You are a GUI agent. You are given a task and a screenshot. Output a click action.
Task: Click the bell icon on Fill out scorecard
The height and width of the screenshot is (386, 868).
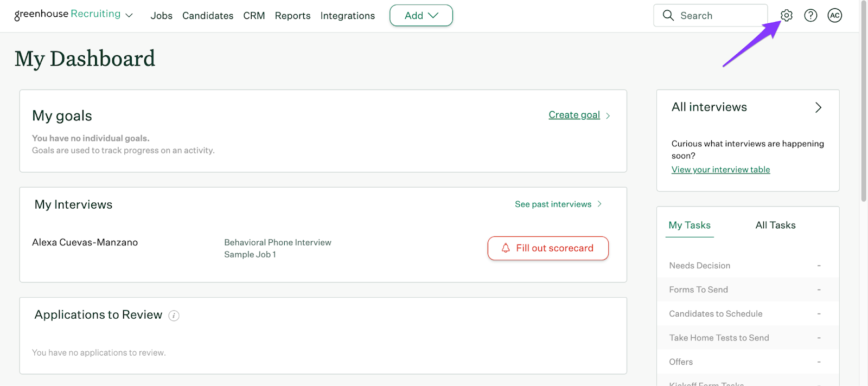click(x=506, y=248)
